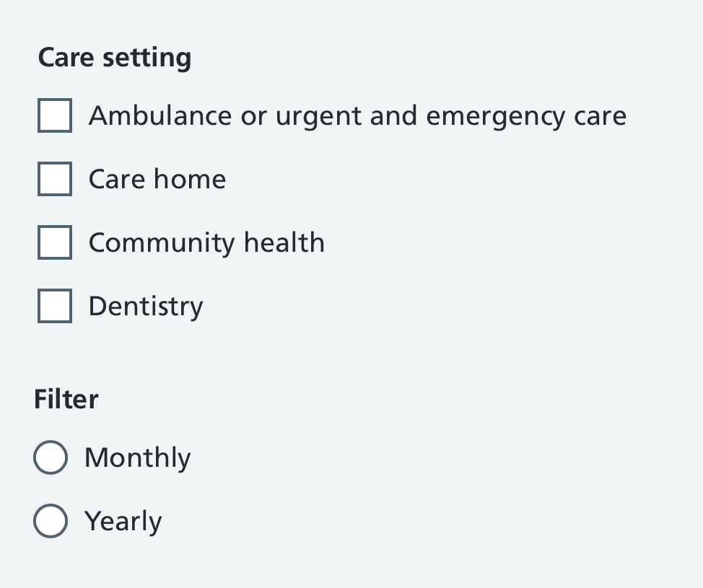Click the Yearly label text
Viewport: 703px width, 588px height.
(123, 520)
